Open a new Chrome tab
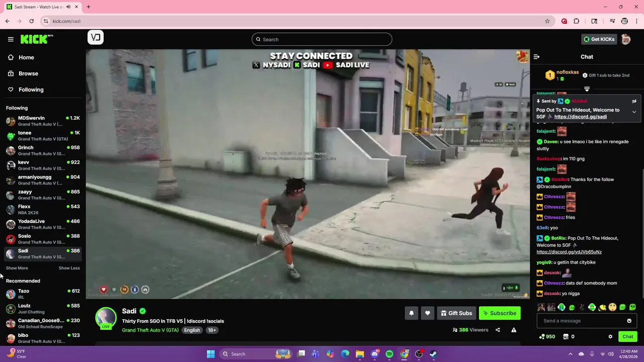 [88, 7]
